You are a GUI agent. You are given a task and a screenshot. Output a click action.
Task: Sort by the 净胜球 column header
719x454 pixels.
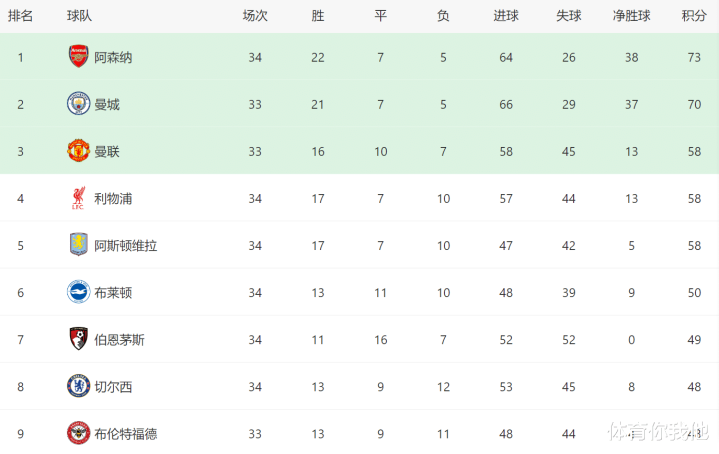coord(632,16)
